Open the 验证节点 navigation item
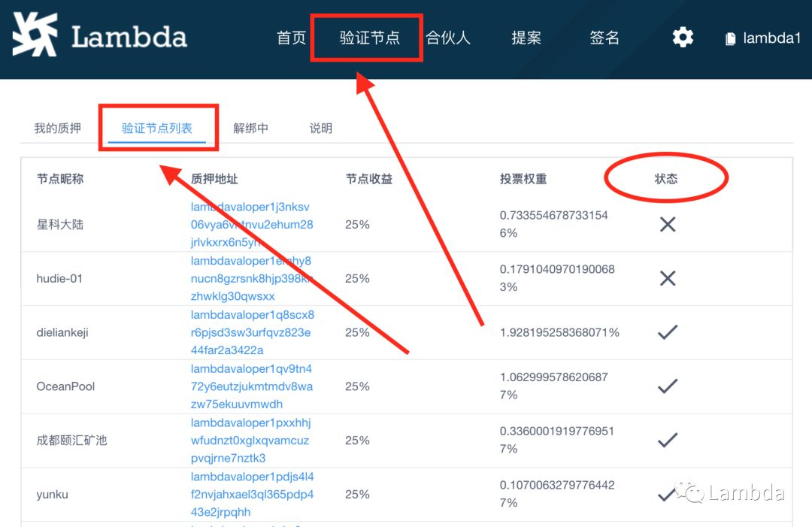 coord(369,38)
